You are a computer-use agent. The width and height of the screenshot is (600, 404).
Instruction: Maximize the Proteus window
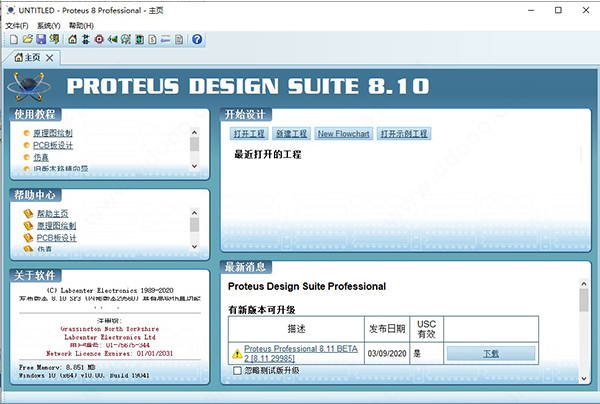(558, 10)
